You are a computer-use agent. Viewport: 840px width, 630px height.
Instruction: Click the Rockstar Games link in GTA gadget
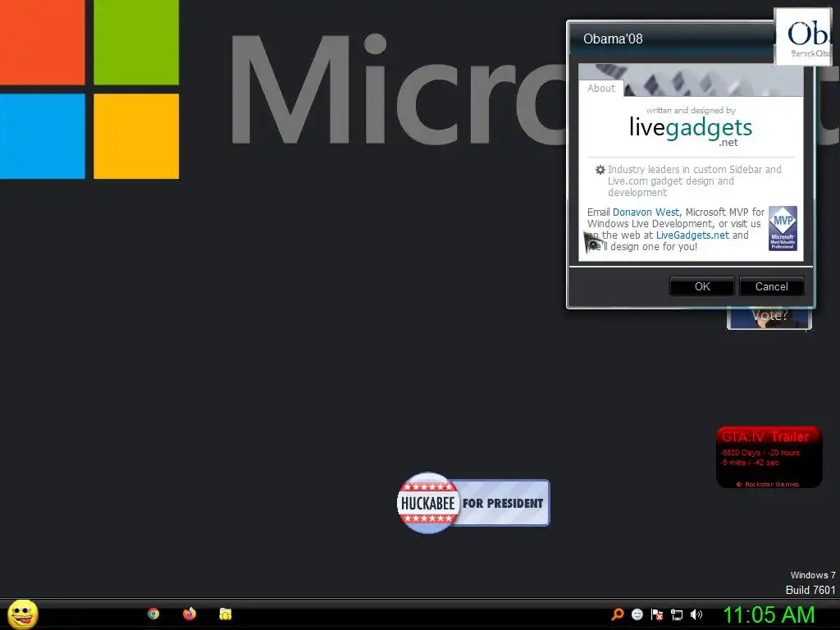click(768, 484)
